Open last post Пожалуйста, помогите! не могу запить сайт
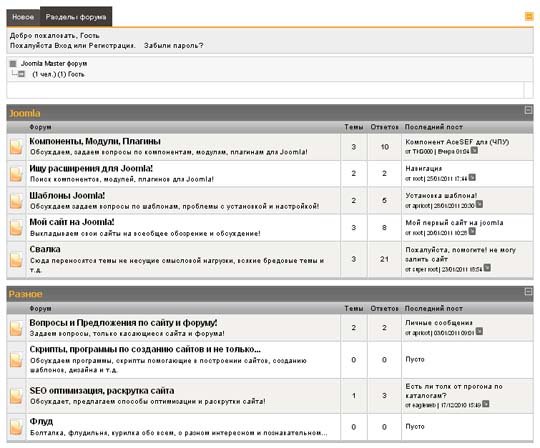540x448 pixels. [460, 254]
